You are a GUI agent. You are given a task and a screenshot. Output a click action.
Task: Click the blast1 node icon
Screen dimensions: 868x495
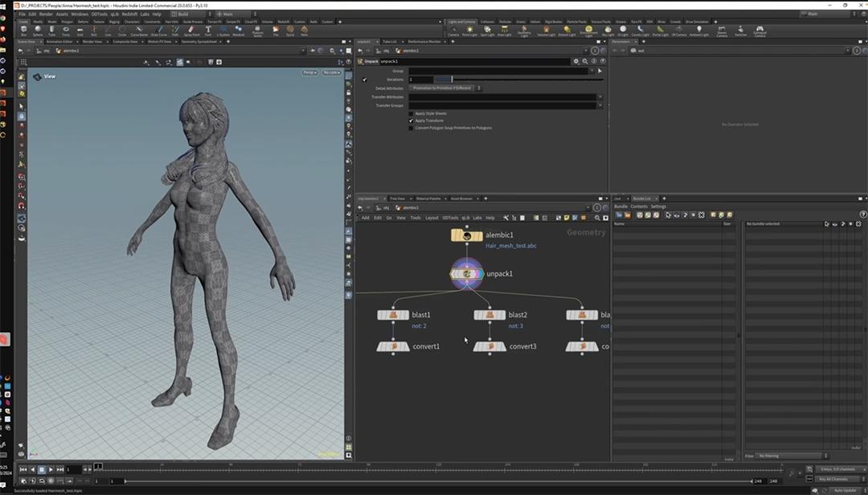(x=393, y=315)
